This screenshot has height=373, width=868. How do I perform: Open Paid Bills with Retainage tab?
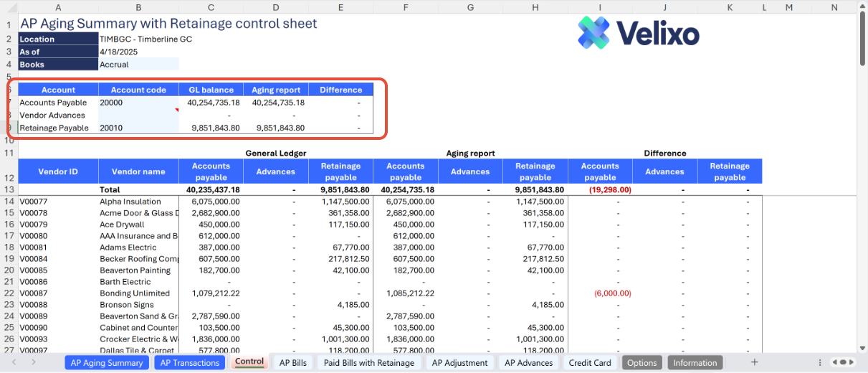[369, 363]
